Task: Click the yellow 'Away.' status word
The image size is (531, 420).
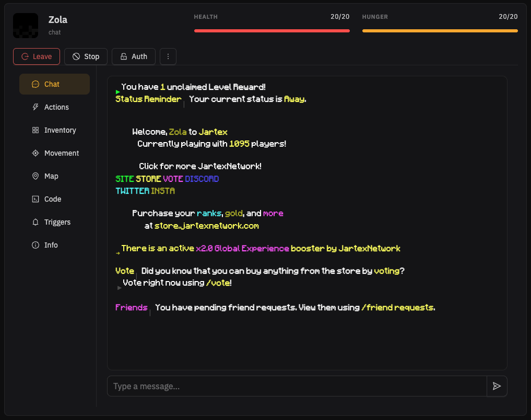Action: point(295,99)
